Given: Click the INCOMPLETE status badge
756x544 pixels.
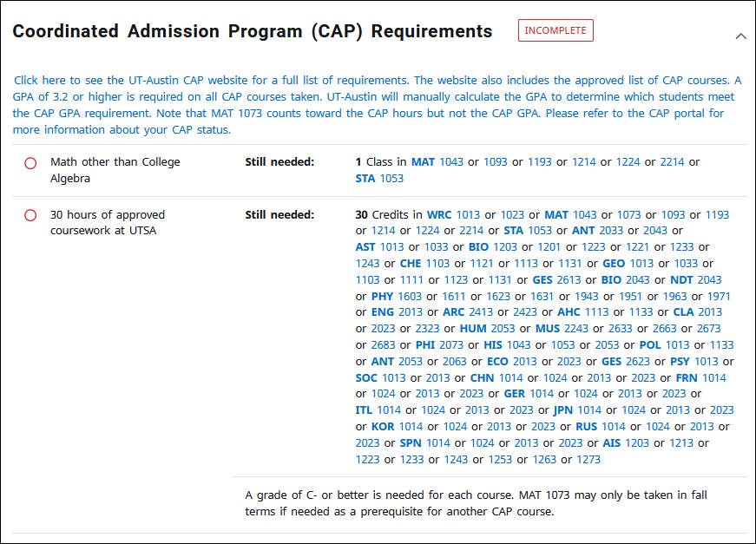Looking at the screenshot, I should [x=555, y=30].
